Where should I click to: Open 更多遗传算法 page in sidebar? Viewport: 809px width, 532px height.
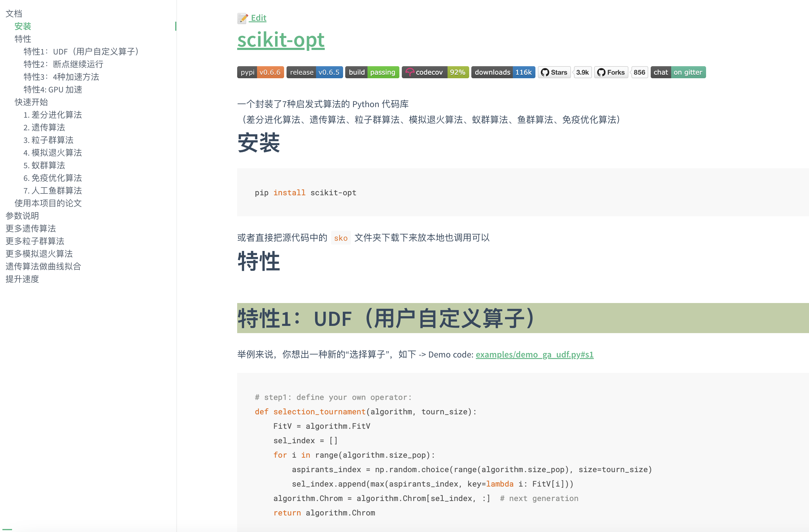pos(31,228)
